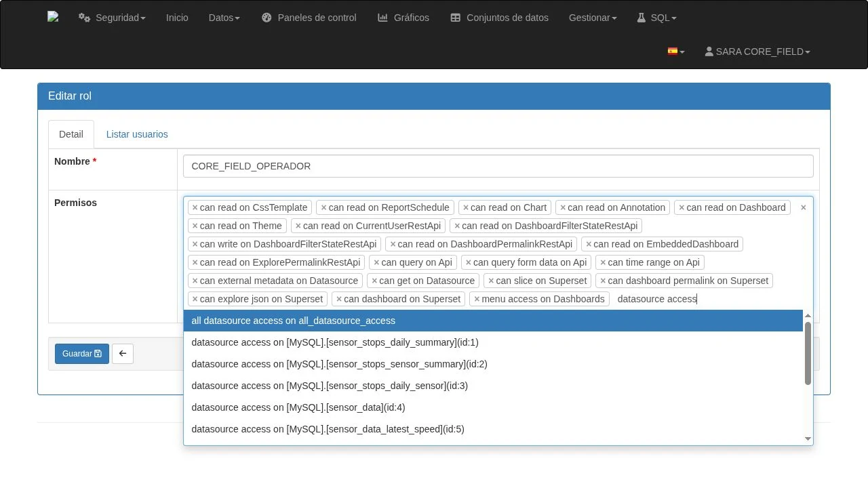868x488 pixels.
Task: Click the dropdown scrollbar down arrow
Action: pos(808,439)
